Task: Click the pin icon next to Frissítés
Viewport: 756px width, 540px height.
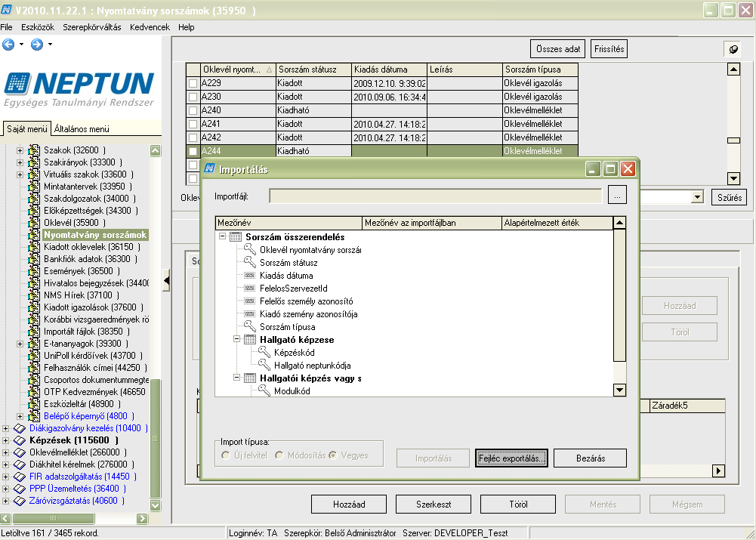Action: point(733,49)
